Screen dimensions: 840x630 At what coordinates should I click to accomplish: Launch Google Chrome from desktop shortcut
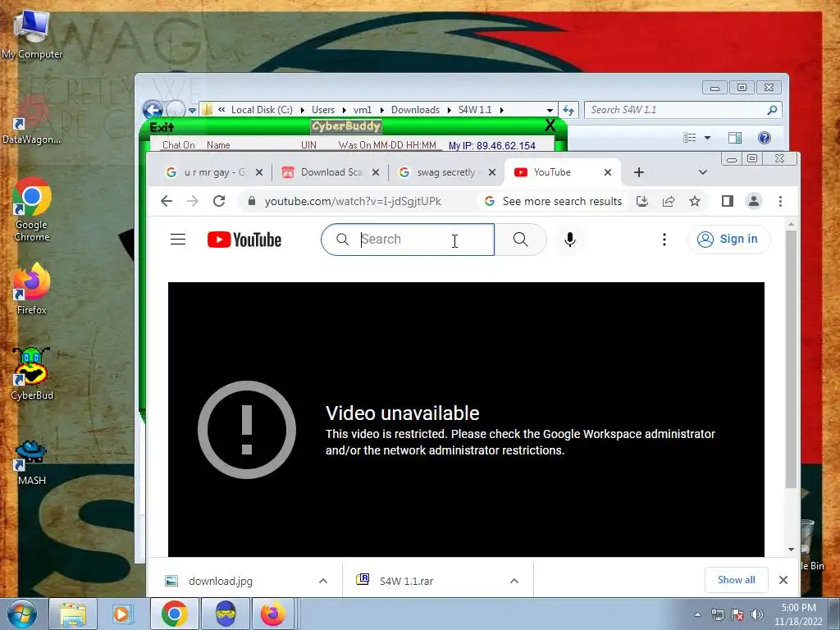click(32, 211)
